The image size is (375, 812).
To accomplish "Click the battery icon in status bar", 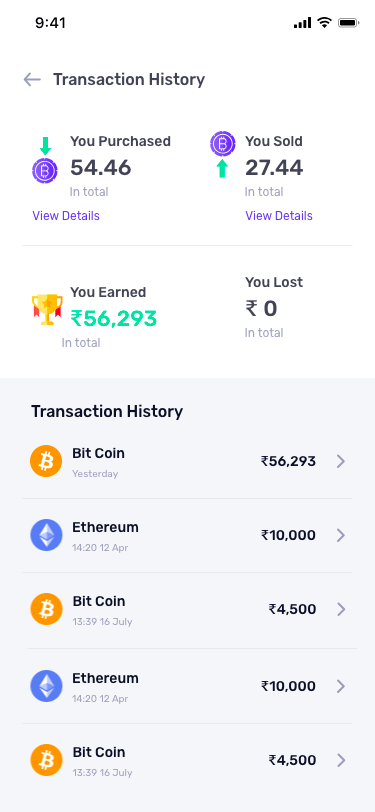I will click(349, 23).
